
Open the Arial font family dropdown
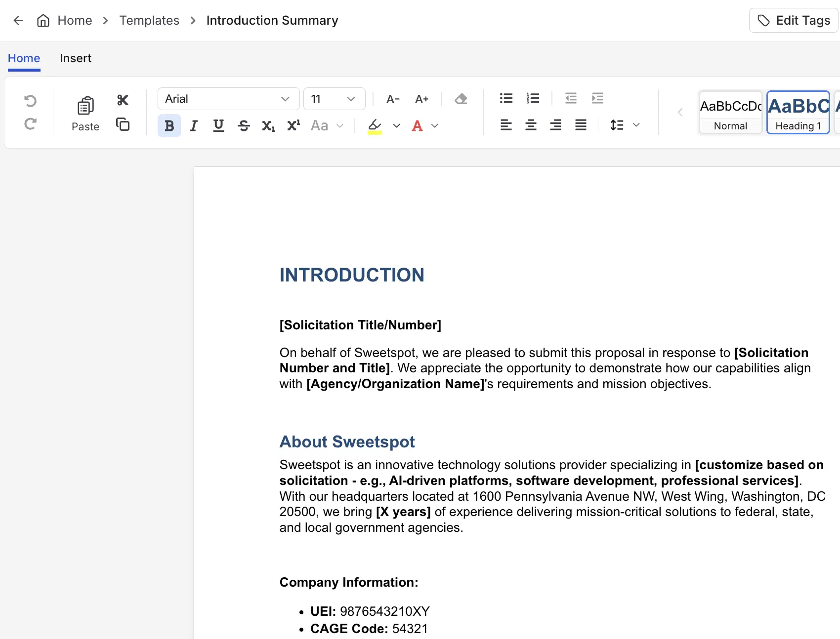coord(228,99)
